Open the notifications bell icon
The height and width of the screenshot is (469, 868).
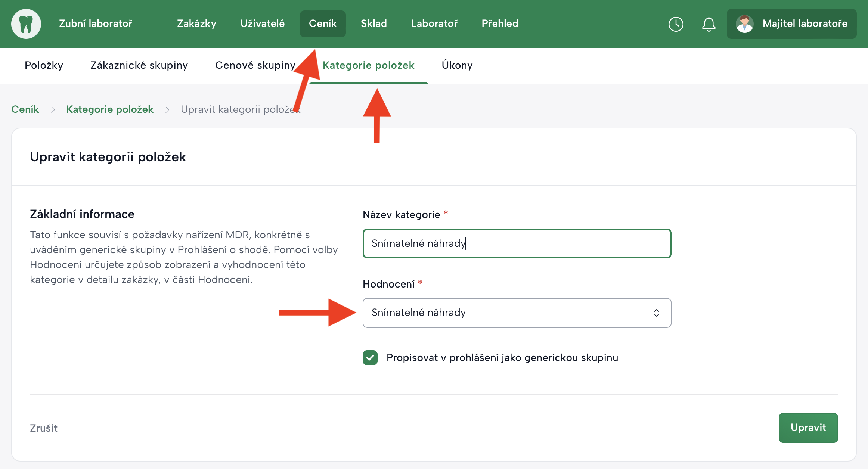pyautogui.click(x=709, y=24)
